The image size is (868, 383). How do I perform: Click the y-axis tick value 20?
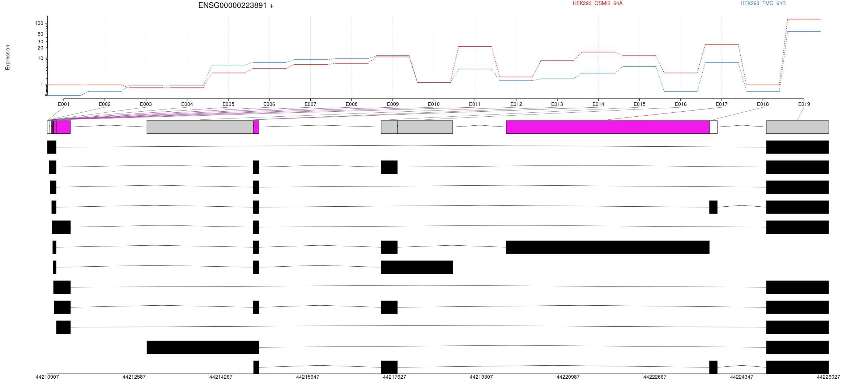tap(41, 48)
